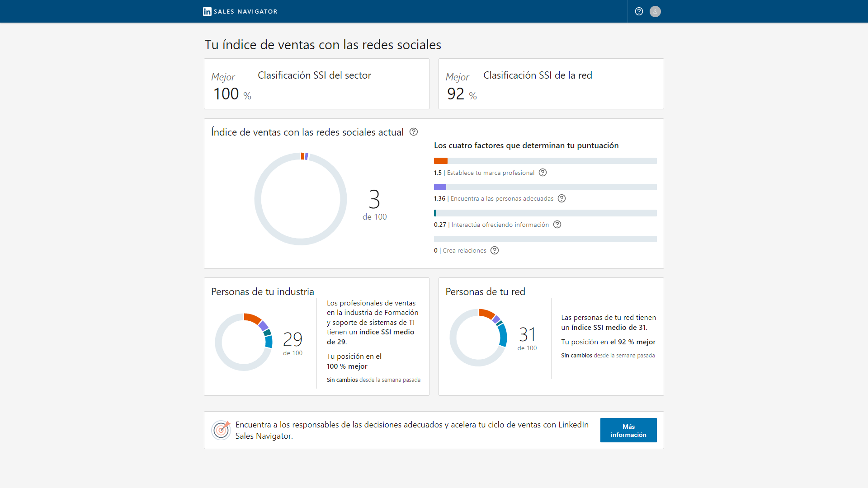The width and height of the screenshot is (868, 488).
Task: Click the Personas de tu red heading
Action: [x=486, y=291]
